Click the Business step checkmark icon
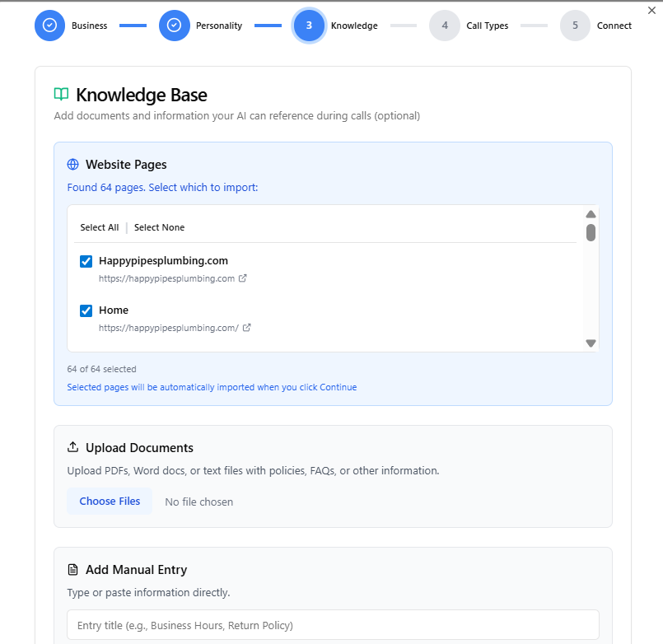Screen dimensions: 663x644 pyautogui.click(x=49, y=26)
